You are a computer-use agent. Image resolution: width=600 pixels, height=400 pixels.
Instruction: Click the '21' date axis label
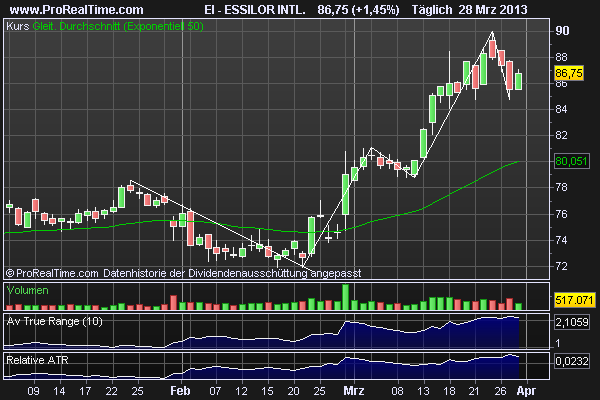click(474, 391)
